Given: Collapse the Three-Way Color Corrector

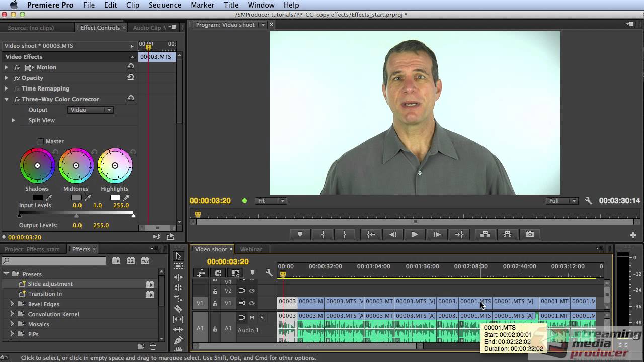Looking at the screenshot, I should [x=7, y=99].
